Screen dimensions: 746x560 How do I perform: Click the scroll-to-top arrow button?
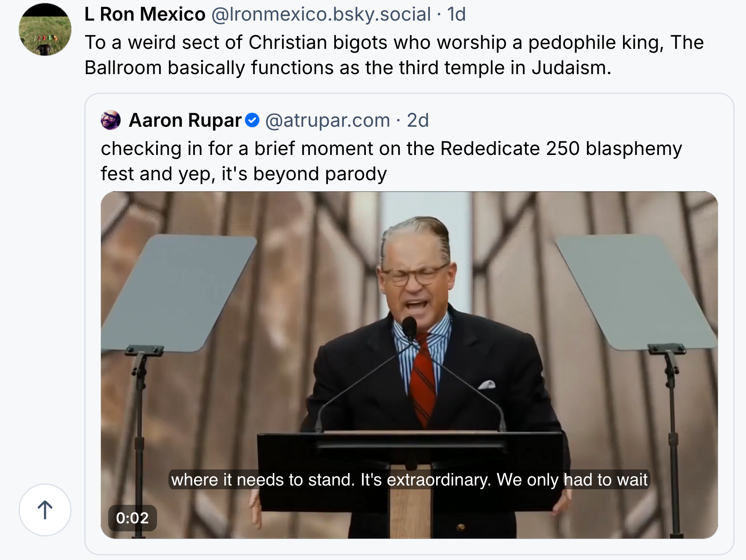[x=45, y=510]
